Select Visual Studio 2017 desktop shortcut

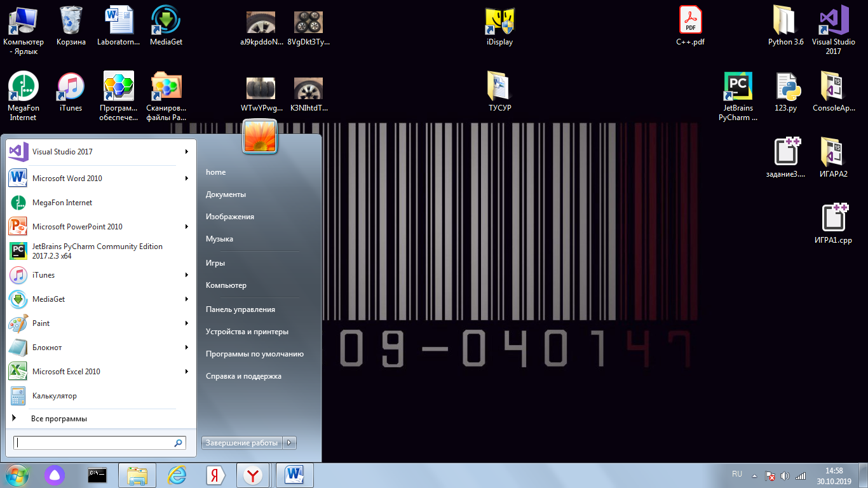(x=834, y=30)
